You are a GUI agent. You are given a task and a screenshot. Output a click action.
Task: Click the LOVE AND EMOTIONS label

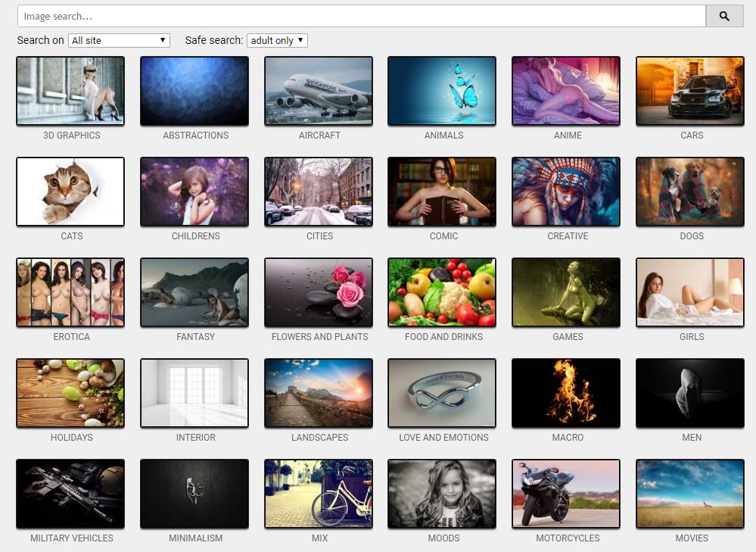pos(443,438)
